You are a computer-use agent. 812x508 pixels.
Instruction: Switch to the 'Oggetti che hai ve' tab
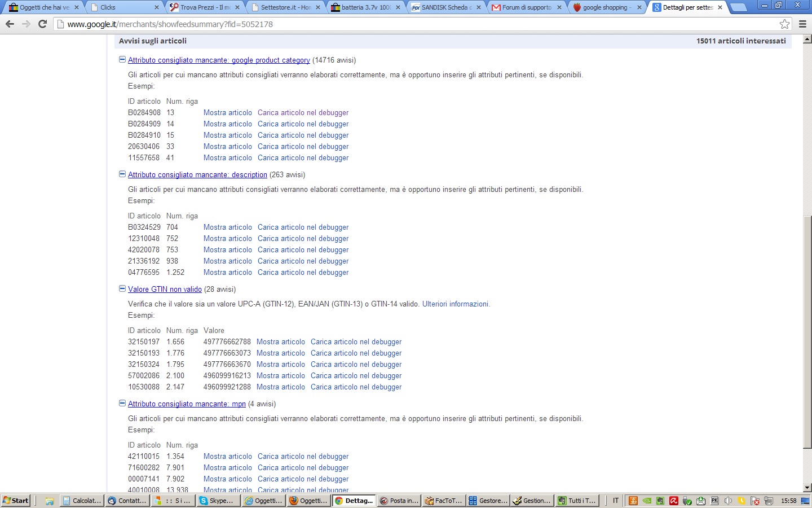(43, 7)
